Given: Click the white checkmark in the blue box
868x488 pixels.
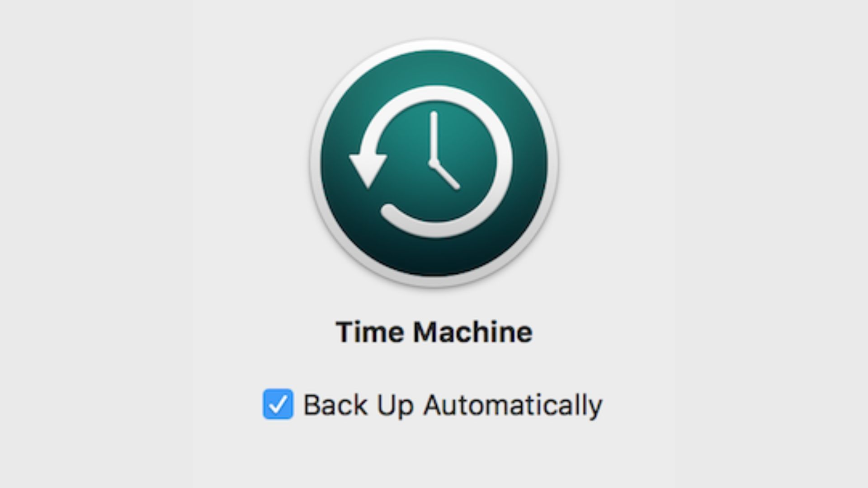Looking at the screenshot, I should pos(278,404).
